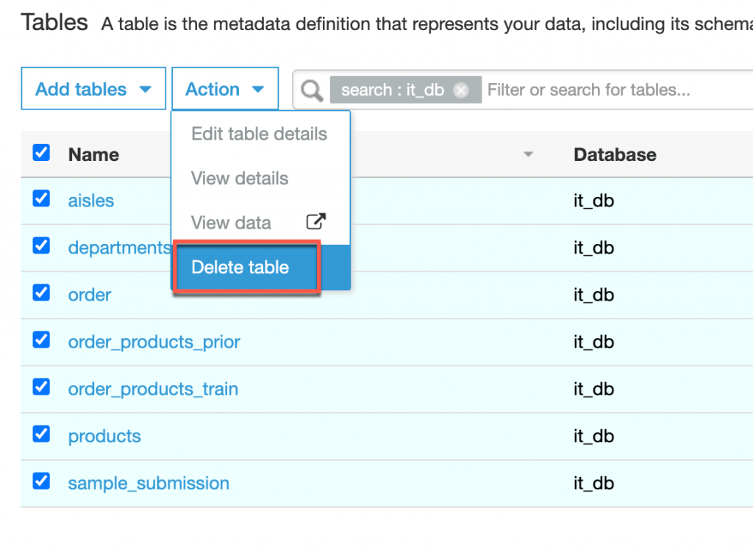Collapse the Action dropdown menu
This screenshot has width=753, height=560.
point(224,90)
